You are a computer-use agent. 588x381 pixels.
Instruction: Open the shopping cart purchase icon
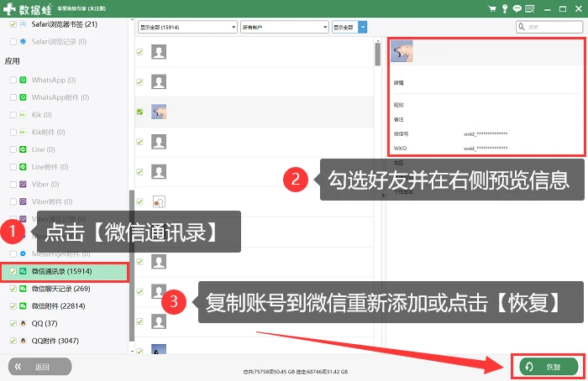coord(491,8)
